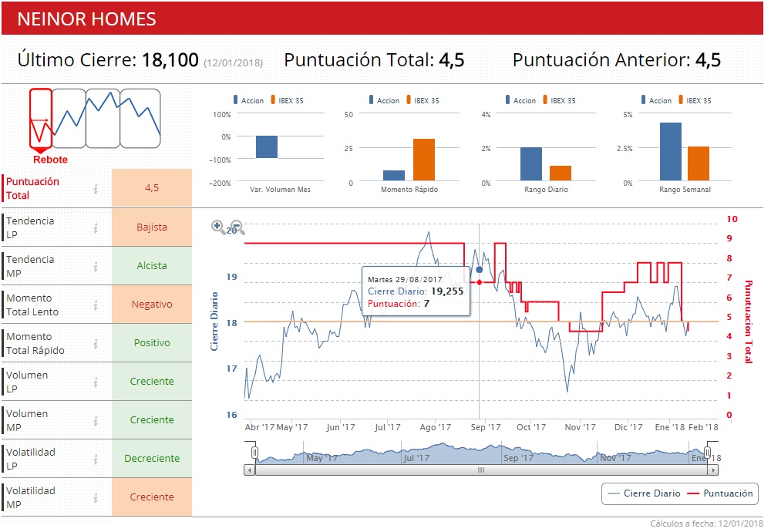The height and width of the screenshot is (532, 771).
Task: Open info icon for Tendencia MP row
Action: pos(96,266)
